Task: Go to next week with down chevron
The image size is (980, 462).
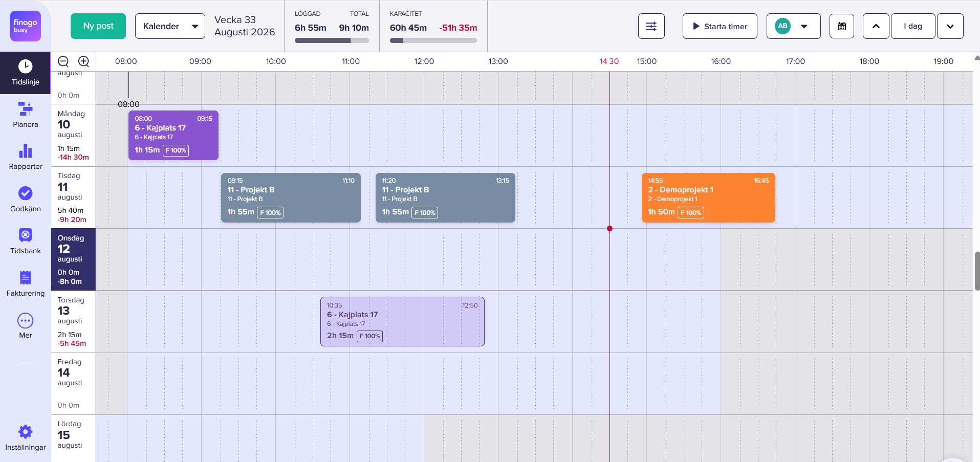Action: coord(950,26)
